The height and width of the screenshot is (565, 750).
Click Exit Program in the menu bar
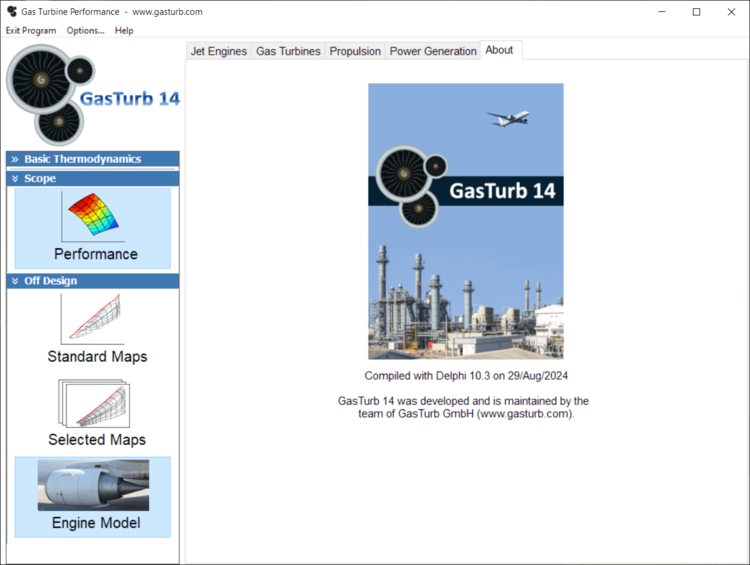[x=31, y=30]
